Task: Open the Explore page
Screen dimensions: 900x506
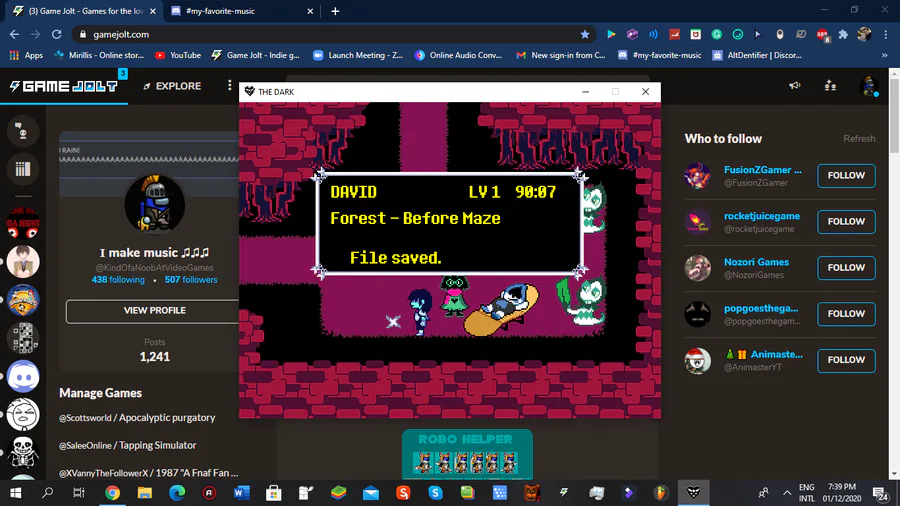Action: [172, 86]
